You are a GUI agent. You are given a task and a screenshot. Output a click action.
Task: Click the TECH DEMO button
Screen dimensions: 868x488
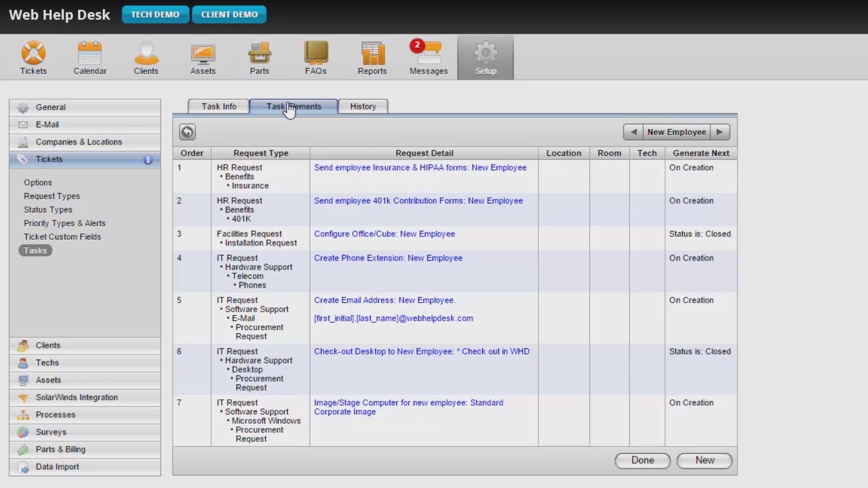(155, 14)
